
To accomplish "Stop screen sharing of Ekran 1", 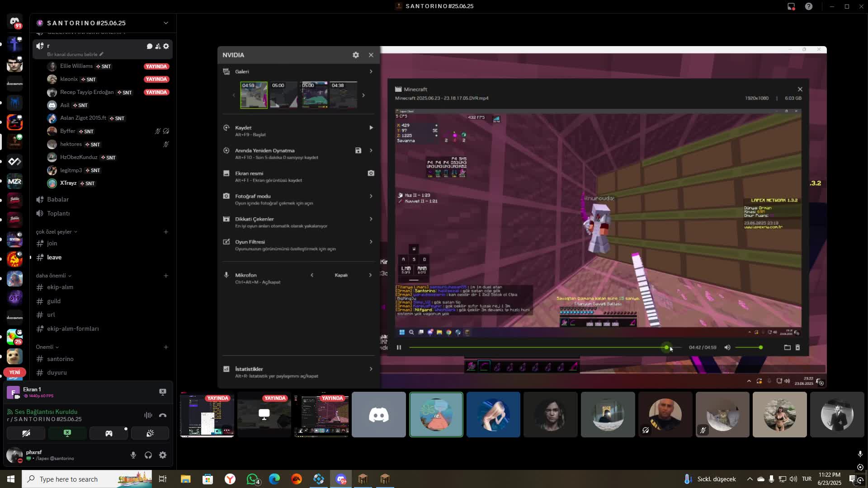I will pos(162,392).
